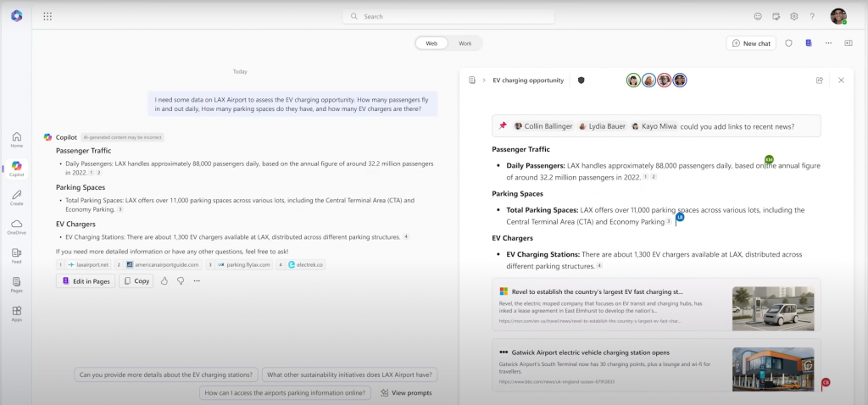The image size is (868, 405).
Task: Open View prompts
Action: click(406, 393)
